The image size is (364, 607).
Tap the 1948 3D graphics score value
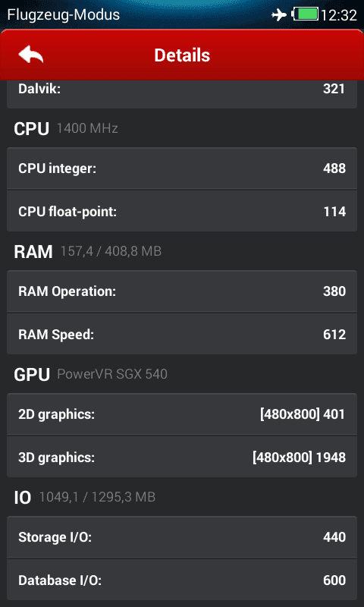[x=331, y=458]
